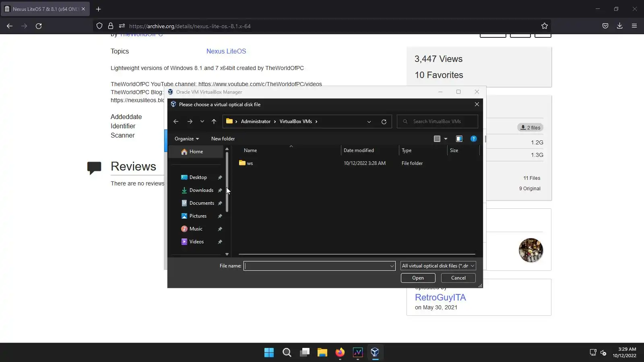Refresh the VirtualBox VMs folder listing
This screenshot has width=644, height=362.
click(x=384, y=121)
